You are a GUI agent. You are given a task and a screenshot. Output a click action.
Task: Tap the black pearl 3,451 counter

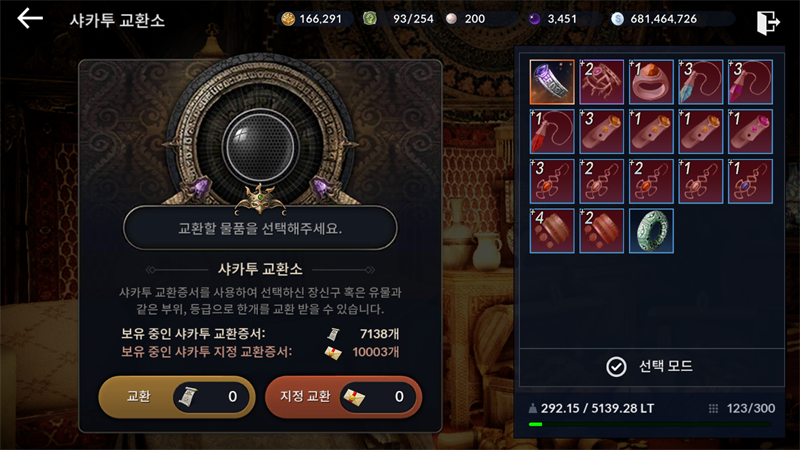tap(556, 19)
